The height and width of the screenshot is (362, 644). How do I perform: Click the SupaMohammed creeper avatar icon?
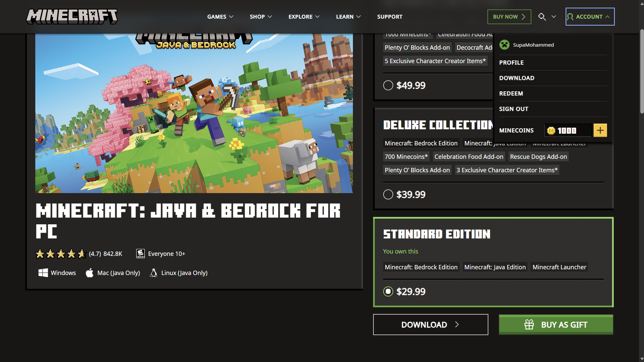click(504, 45)
